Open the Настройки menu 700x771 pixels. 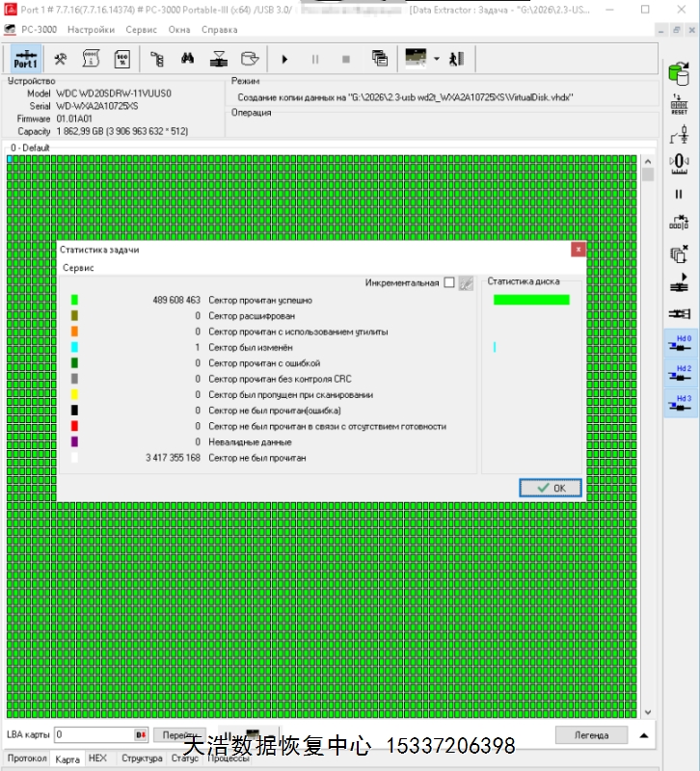(x=90, y=30)
